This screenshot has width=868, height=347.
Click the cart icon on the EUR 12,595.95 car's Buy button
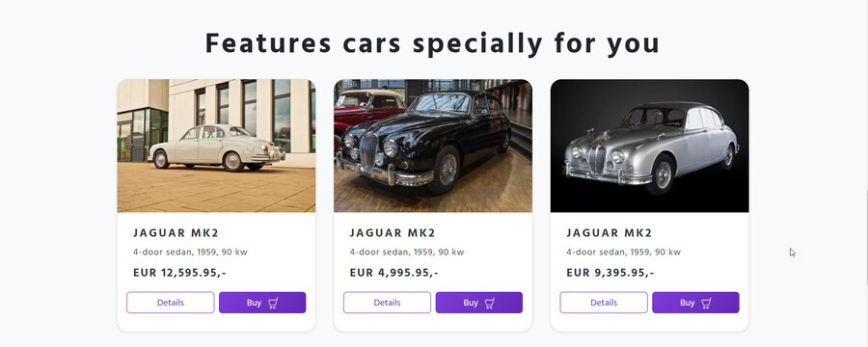[273, 303]
